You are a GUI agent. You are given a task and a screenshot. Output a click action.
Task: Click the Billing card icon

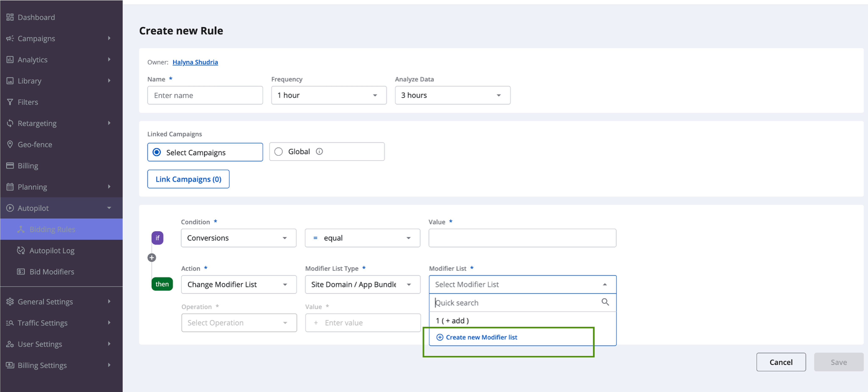(10, 166)
